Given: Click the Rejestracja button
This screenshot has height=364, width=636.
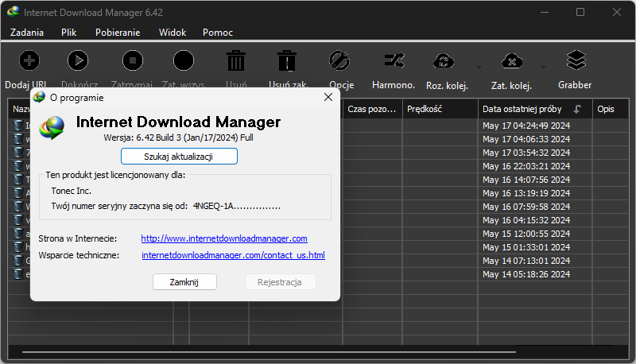Looking at the screenshot, I should pyautogui.click(x=280, y=282).
